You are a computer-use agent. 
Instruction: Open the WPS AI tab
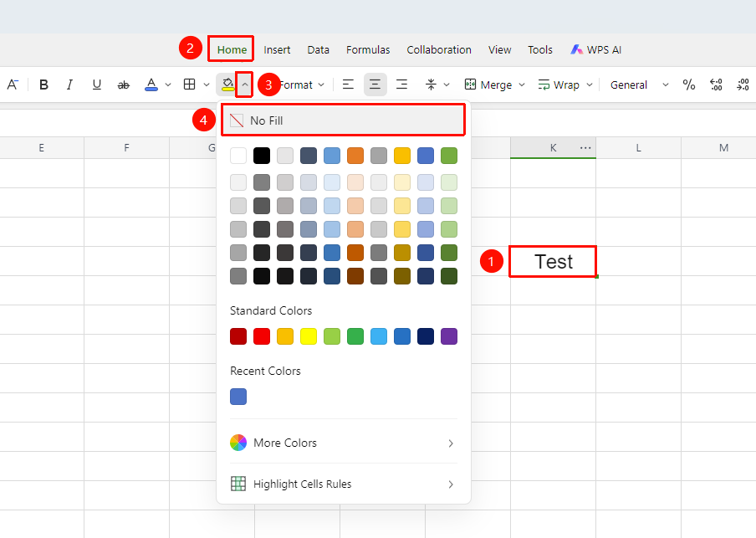pyautogui.click(x=596, y=49)
